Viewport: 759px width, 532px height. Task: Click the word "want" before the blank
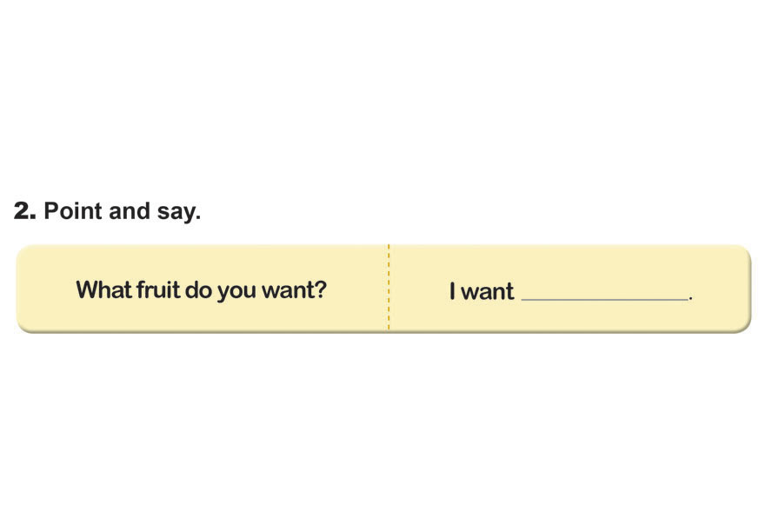tap(488, 292)
